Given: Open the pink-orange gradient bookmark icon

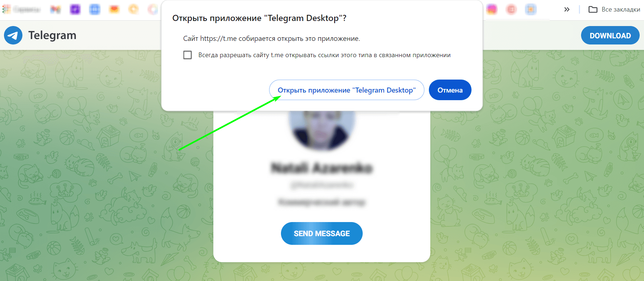Looking at the screenshot, I should [x=491, y=9].
